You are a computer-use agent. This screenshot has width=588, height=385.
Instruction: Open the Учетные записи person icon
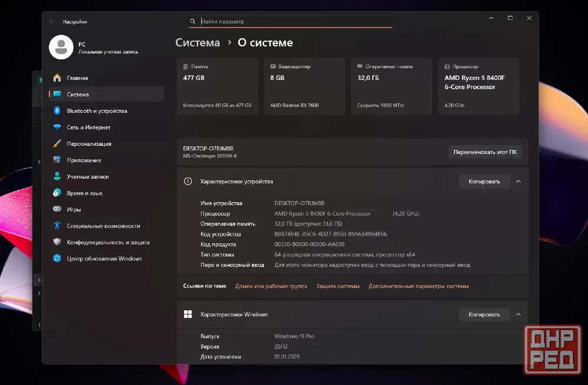coord(57,176)
